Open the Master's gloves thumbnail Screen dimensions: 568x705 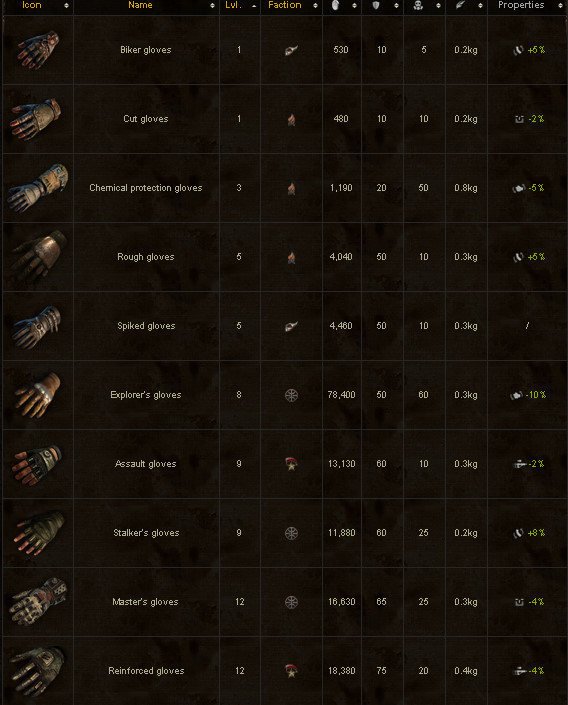tap(38, 602)
